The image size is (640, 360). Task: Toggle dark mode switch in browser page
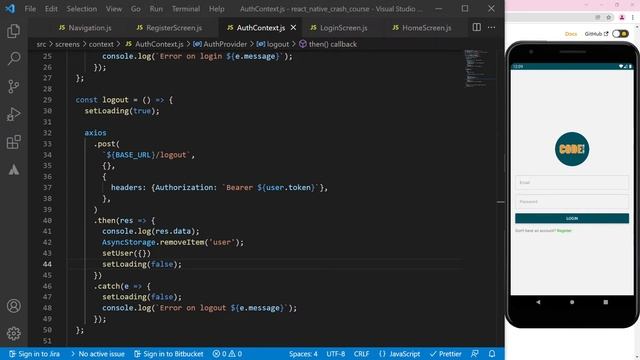pos(620,33)
